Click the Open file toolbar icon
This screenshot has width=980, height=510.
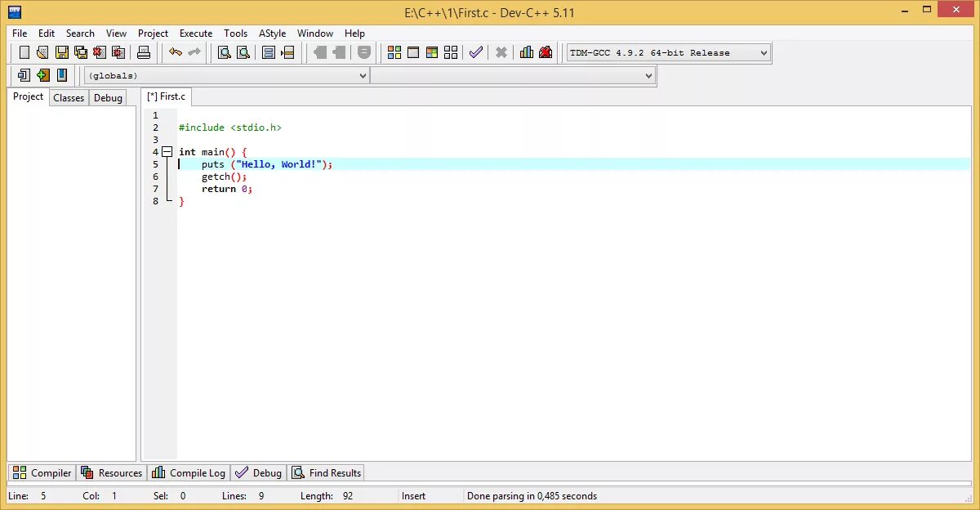tap(42, 52)
